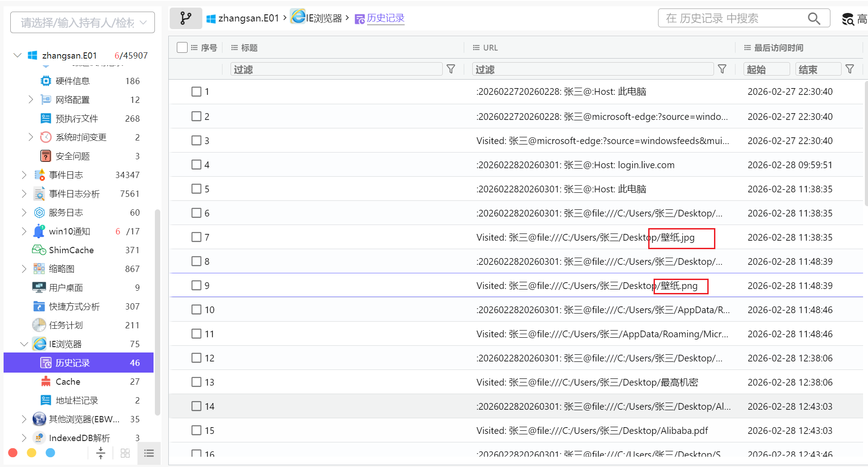
Task: Tick the checkbox for row 13
Action: coord(196,382)
